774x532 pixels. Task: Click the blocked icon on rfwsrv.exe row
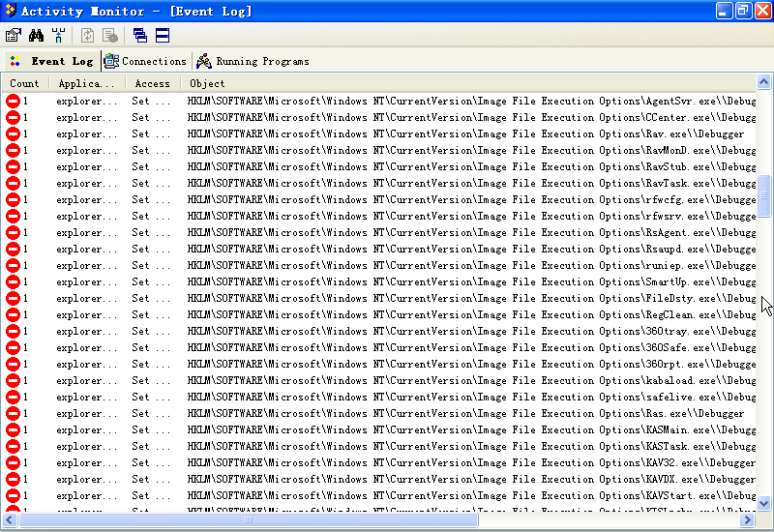[x=13, y=216]
